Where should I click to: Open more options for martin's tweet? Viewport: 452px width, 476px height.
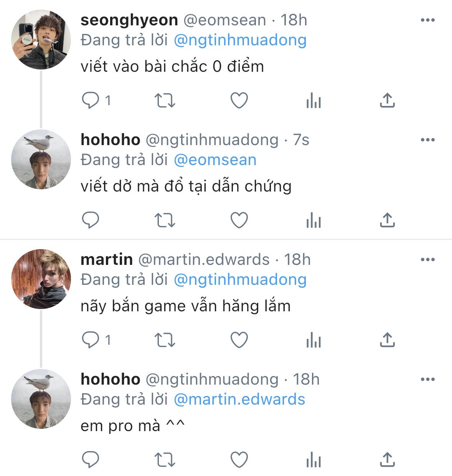pos(427,259)
